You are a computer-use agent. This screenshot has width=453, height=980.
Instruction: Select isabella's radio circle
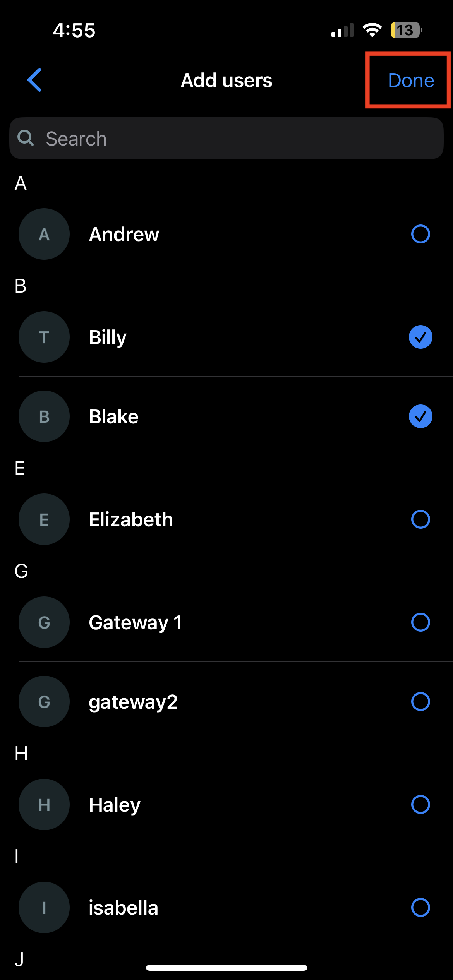pos(420,908)
